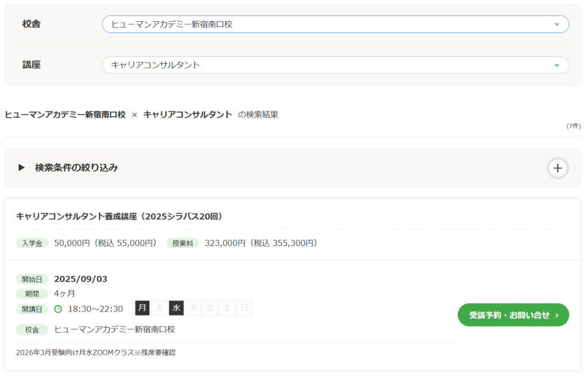Screen dimensions: 588x376
Task: Click the 受講予約・お問い合せ button
Action: pos(513,315)
